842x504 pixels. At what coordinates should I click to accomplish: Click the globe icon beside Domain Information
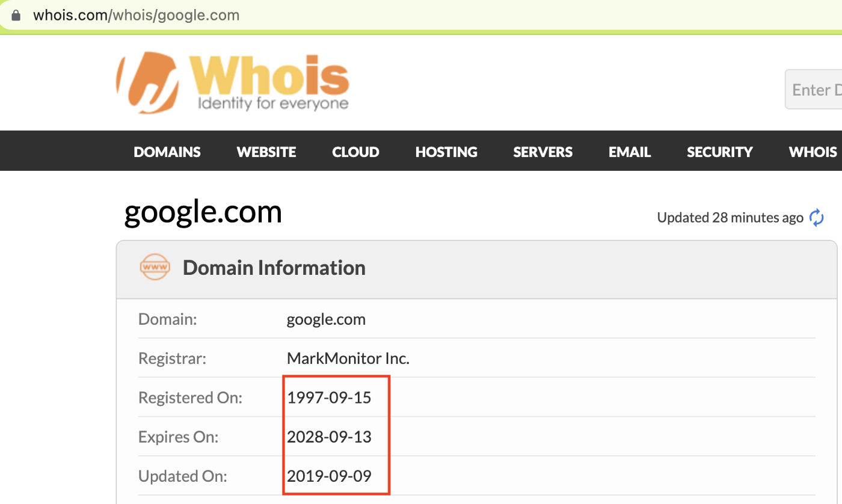click(x=155, y=267)
